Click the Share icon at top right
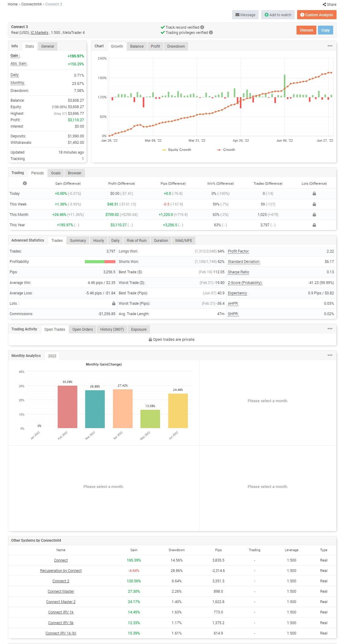The height and width of the screenshot is (644, 346). pos(324,5)
